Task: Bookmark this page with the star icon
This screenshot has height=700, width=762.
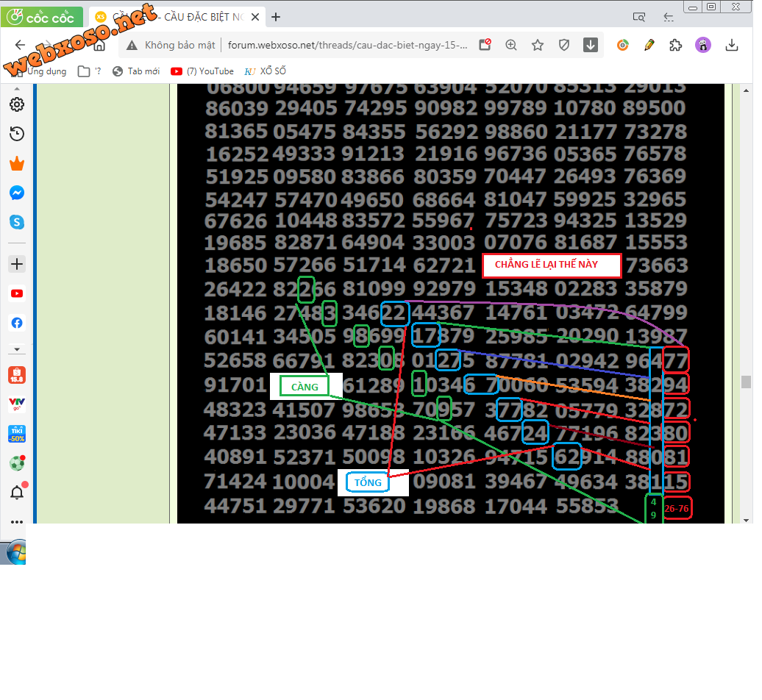Action: tap(538, 46)
